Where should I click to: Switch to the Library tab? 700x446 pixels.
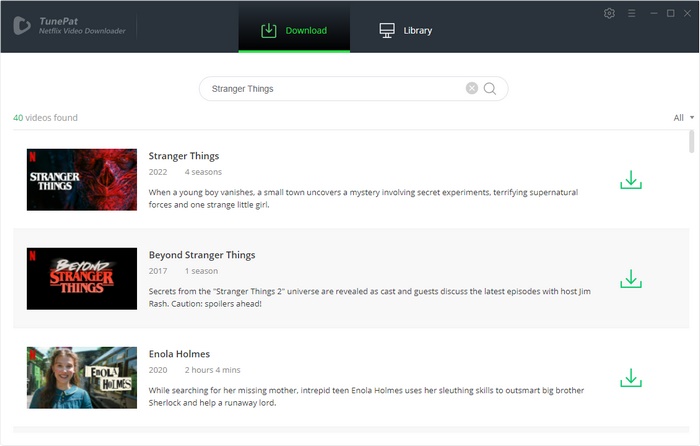coord(405,30)
